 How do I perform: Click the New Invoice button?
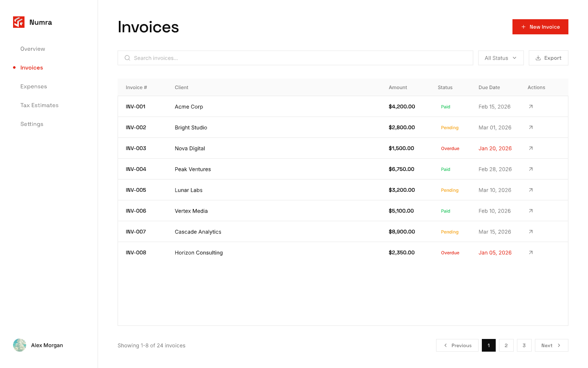540,27
